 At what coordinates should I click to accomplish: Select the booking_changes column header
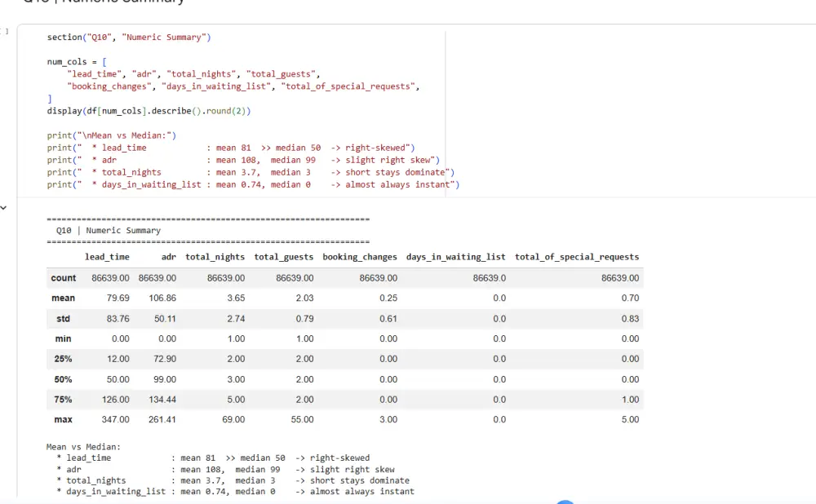pyautogui.click(x=360, y=257)
